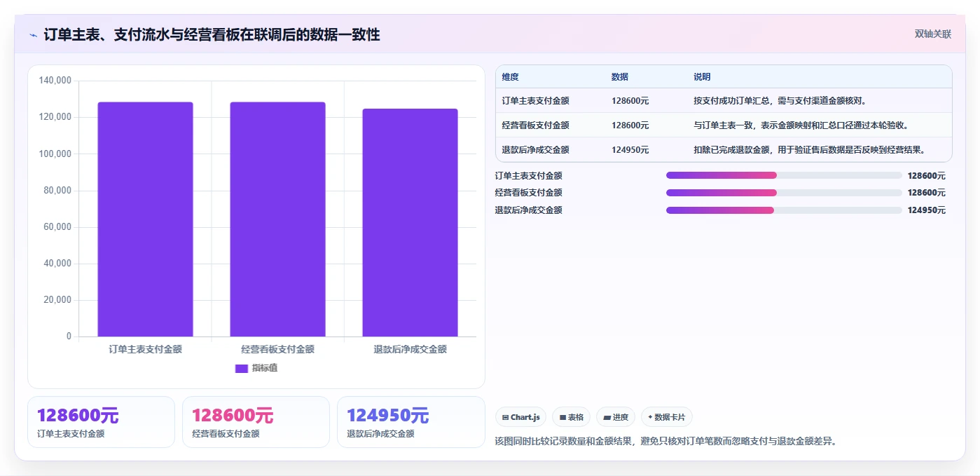980x476 pixels.
Task: Toggle the 指标值 legend swatch in the chart
Action: point(241,368)
